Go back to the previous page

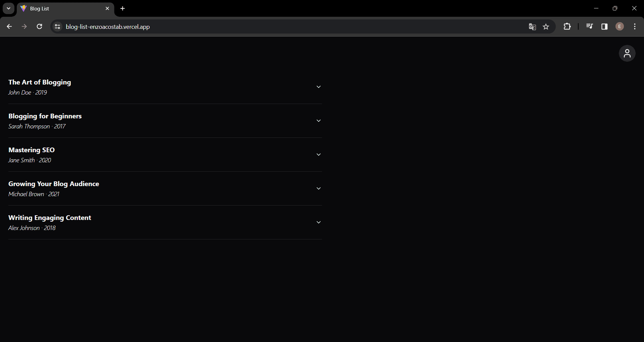pyautogui.click(x=9, y=26)
